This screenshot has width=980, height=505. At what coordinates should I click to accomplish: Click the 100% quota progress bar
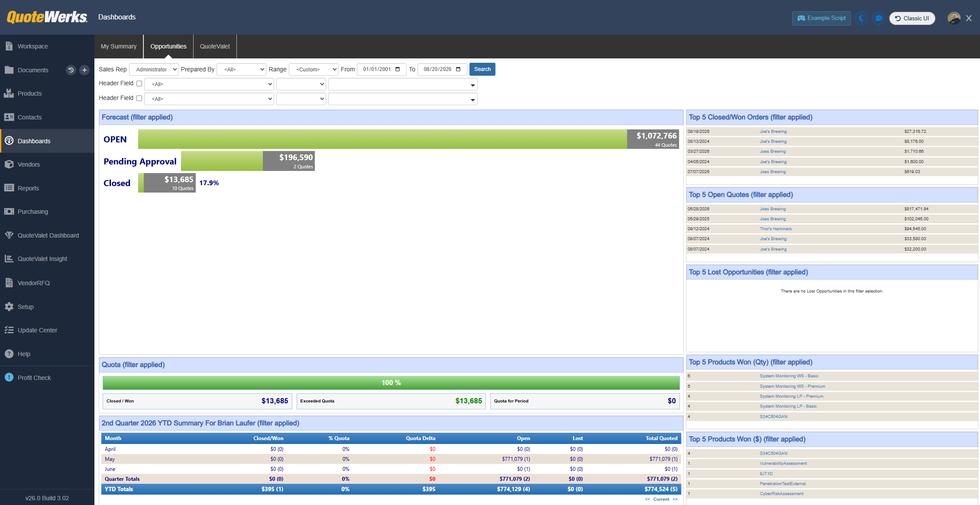391,383
